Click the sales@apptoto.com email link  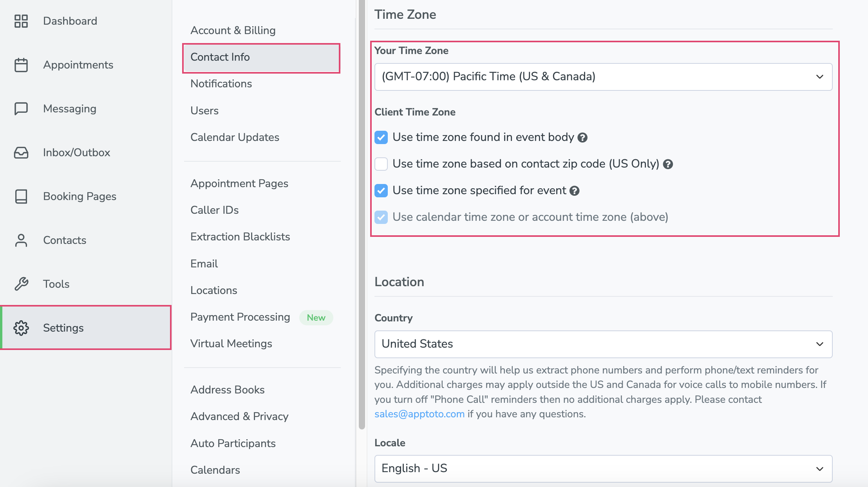point(420,414)
